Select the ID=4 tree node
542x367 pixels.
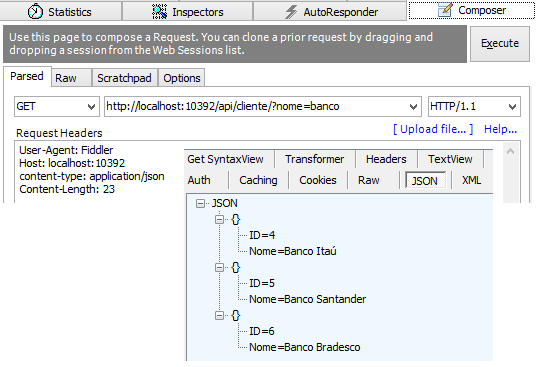(x=262, y=235)
